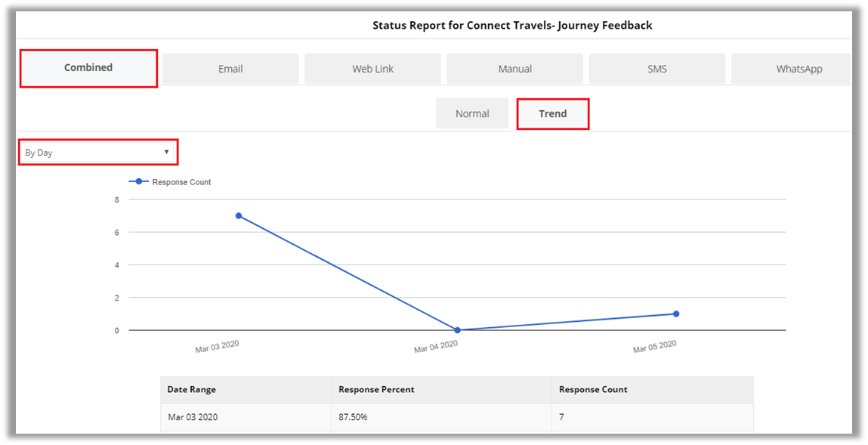Expand the By Day dropdown
The image size is (868, 445).
pos(97,152)
